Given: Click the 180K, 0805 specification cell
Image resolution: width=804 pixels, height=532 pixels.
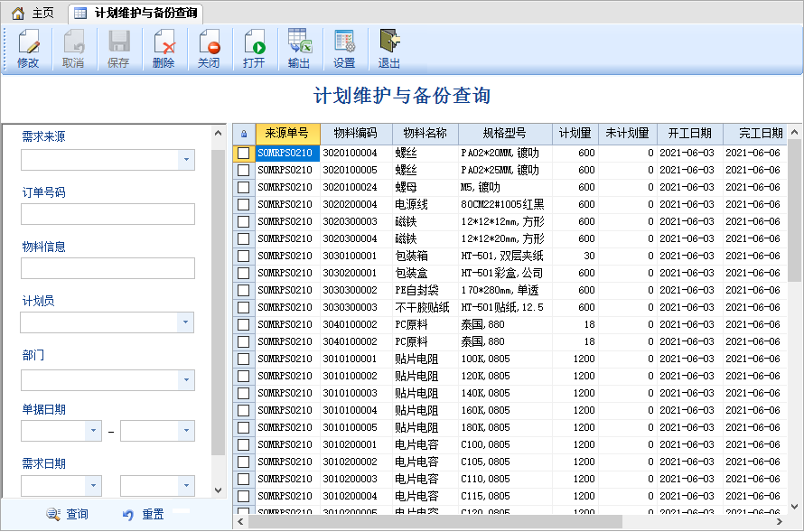Looking at the screenshot, I should click(x=505, y=428).
